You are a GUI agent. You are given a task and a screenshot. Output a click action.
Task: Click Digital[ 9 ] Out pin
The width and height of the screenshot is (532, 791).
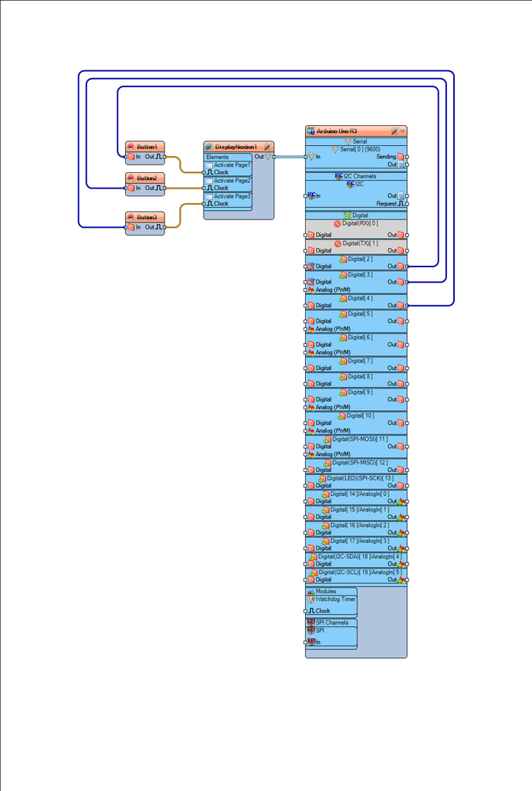point(407,399)
